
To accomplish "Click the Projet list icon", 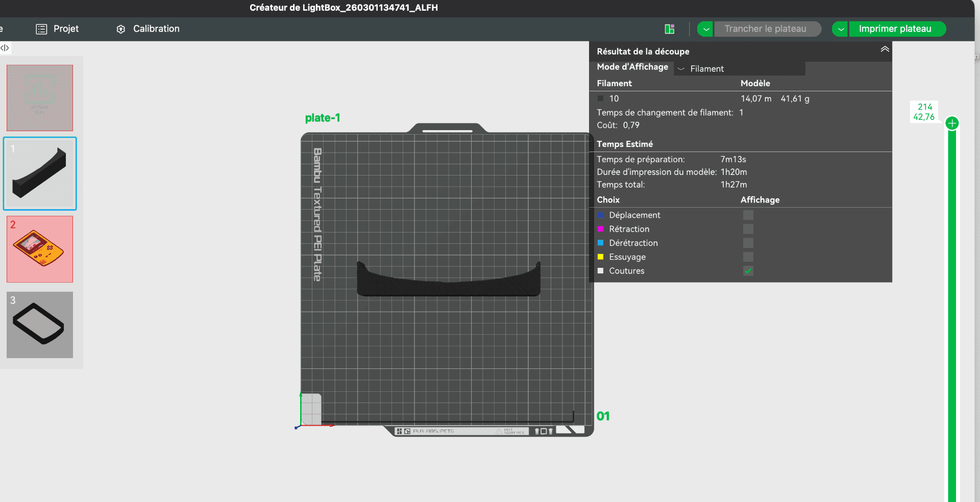I will (41, 29).
